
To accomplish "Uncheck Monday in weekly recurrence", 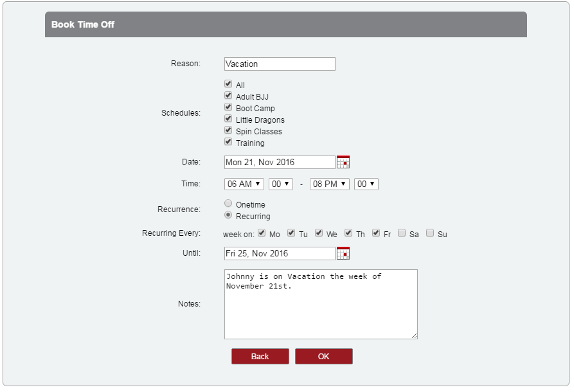I will [x=262, y=233].
